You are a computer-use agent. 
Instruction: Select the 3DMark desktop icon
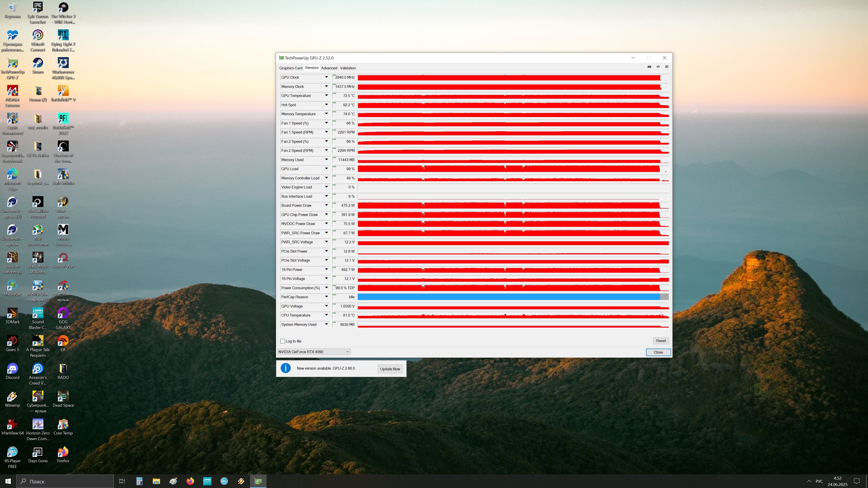pos(12,314)
